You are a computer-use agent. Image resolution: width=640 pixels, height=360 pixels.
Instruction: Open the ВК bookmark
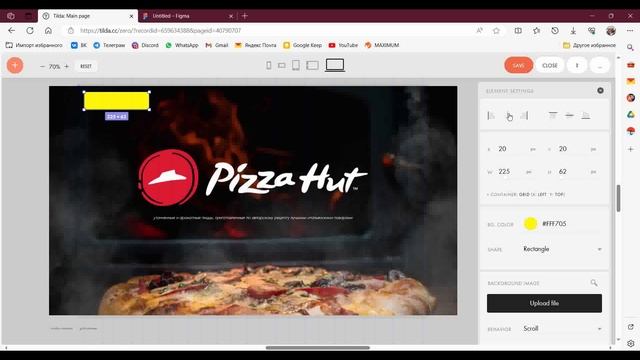coord(79,45)
